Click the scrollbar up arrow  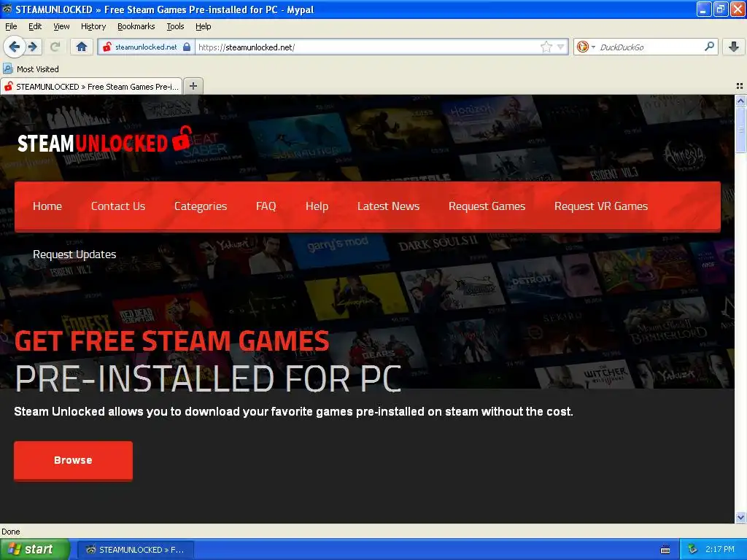[x=740, y=101]
